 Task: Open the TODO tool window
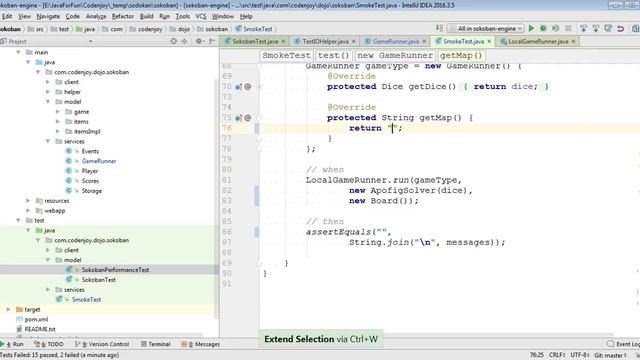(x=49, y=344)
